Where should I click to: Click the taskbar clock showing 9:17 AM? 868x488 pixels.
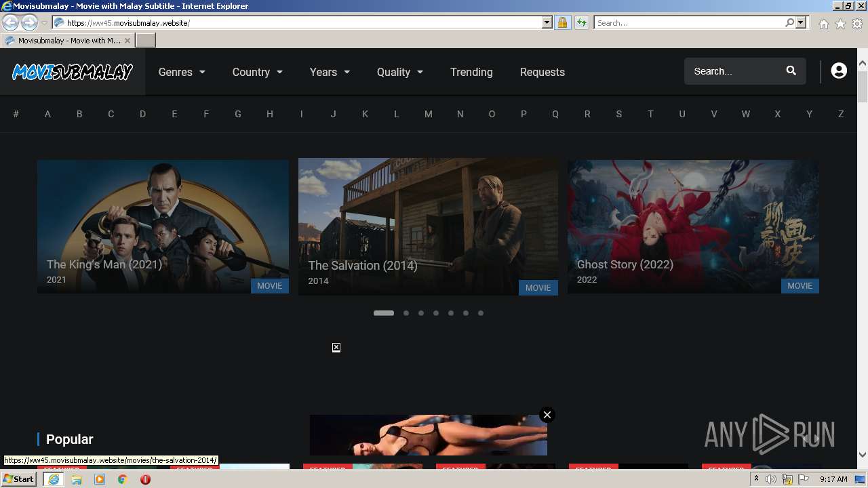pyautogui.click(x=833, y=479)
